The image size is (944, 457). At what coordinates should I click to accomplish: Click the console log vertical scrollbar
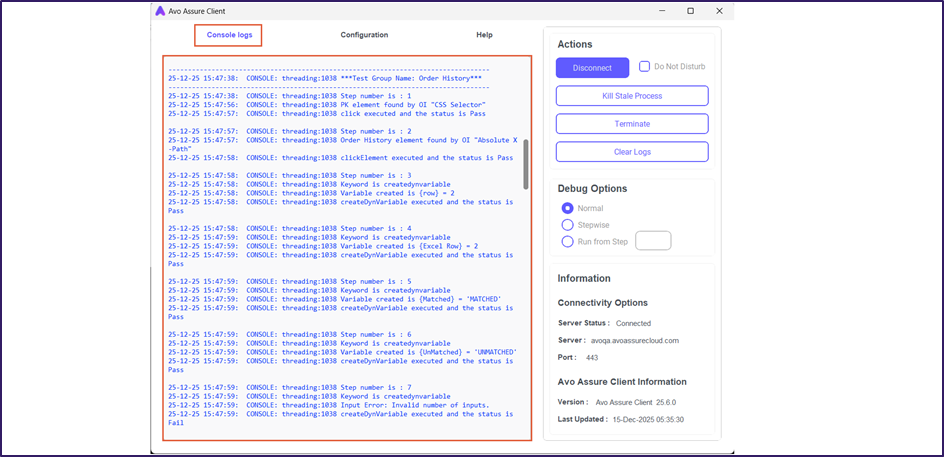tap(526, 164)
